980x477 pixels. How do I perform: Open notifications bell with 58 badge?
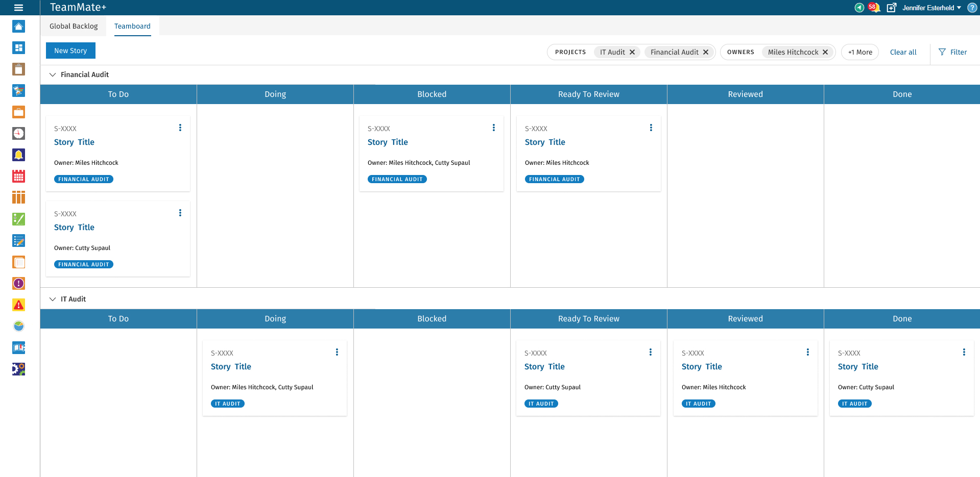pyautogui.click(x=874, y=8)
